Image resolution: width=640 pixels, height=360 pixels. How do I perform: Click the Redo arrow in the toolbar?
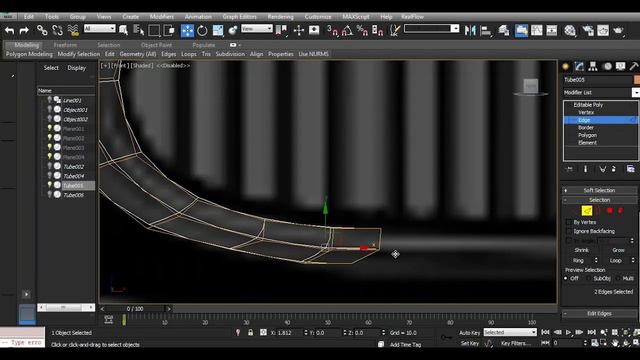tap(24, 30)
